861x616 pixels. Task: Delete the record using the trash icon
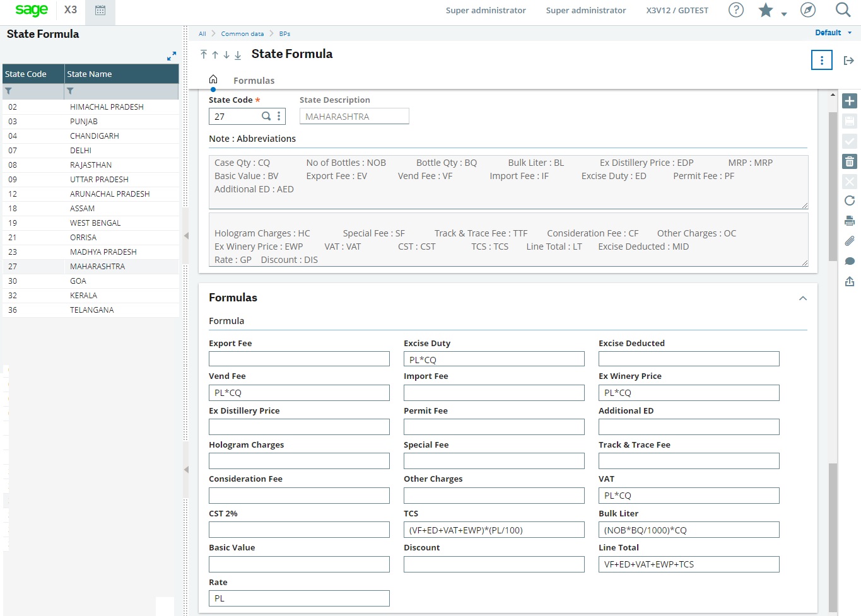850,161
